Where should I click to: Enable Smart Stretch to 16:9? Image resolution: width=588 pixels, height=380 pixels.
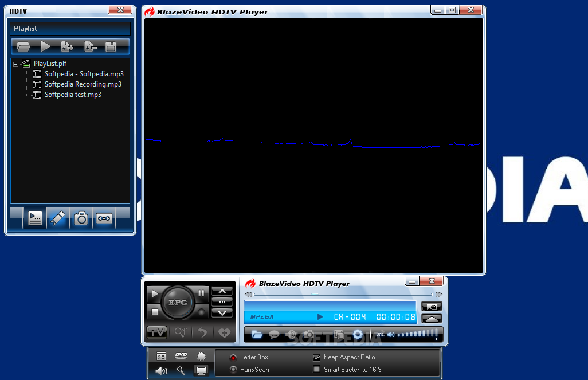click(x=316, y=370)
